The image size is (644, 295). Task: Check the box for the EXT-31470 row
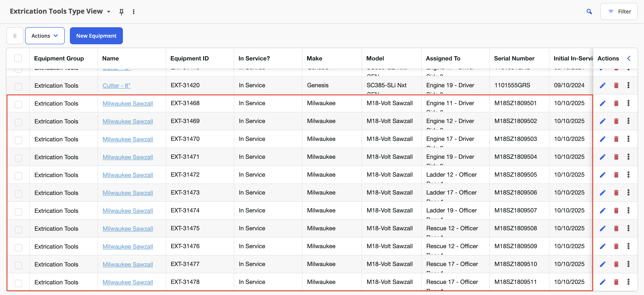tap(18, 140)
